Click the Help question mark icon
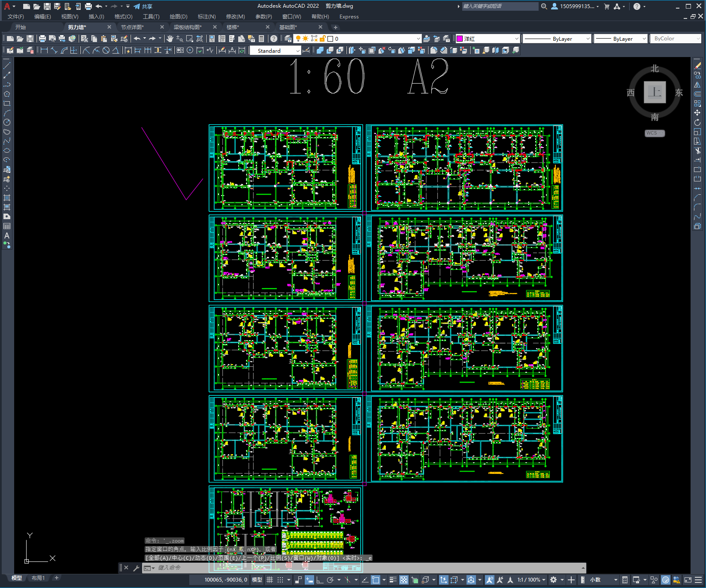 point(274,39)
